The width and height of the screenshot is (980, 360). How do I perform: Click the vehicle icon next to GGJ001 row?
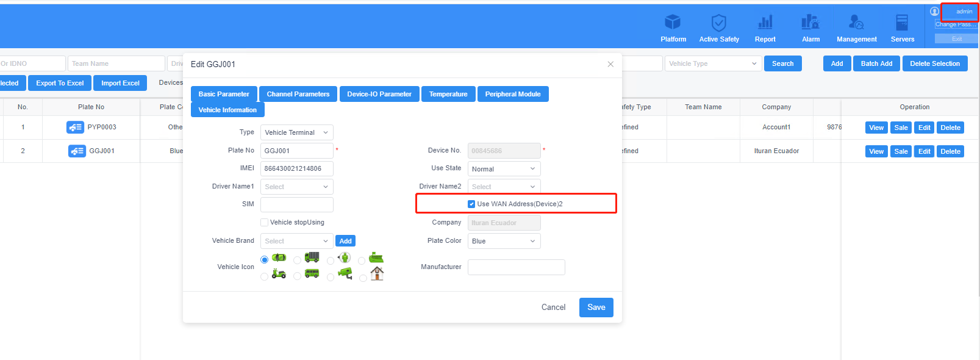pyautogui.click(x=77, y=151)
